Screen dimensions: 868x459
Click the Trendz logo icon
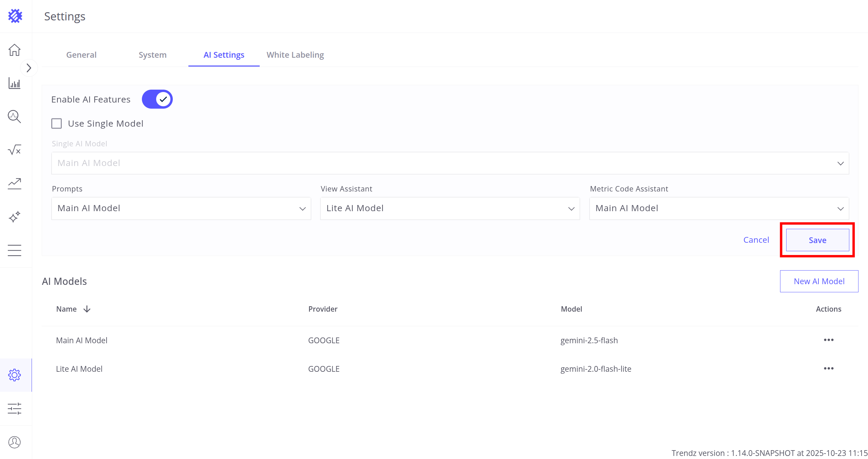15,16
